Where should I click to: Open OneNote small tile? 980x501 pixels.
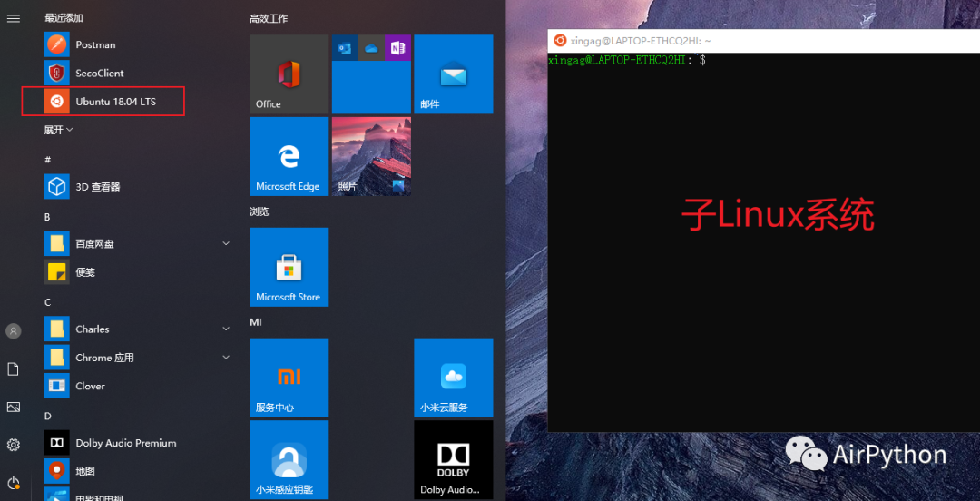tap(398, 47)
